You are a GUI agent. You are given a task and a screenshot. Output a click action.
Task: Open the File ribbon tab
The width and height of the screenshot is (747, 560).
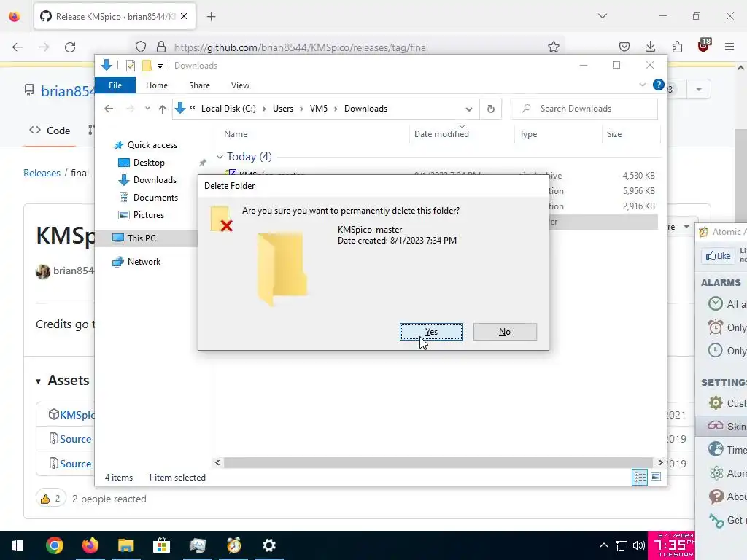pyautogui.click(x=115, y=85)
